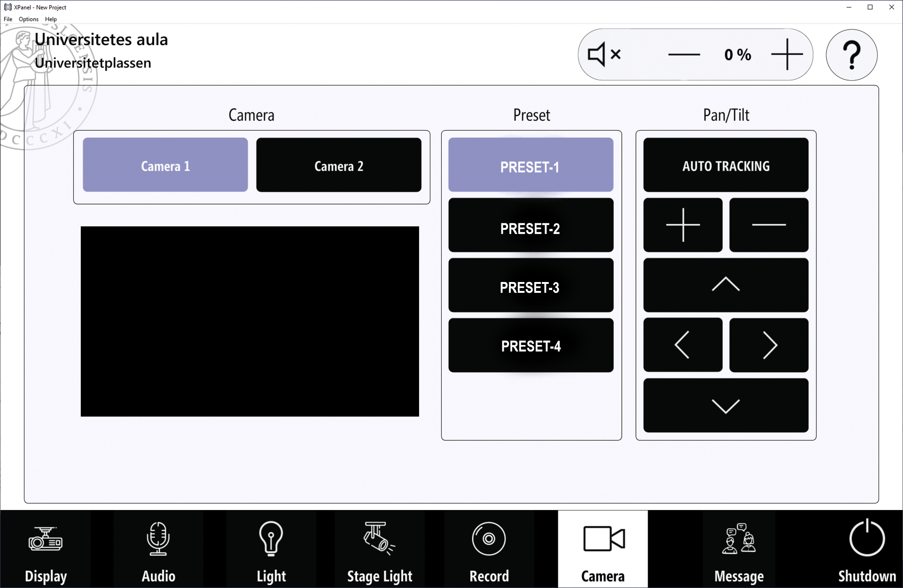The width and height of the screenshot is (903, 588).
Task: Zoom in with Pan/Tilt plus button
Action: coord(683,225)
